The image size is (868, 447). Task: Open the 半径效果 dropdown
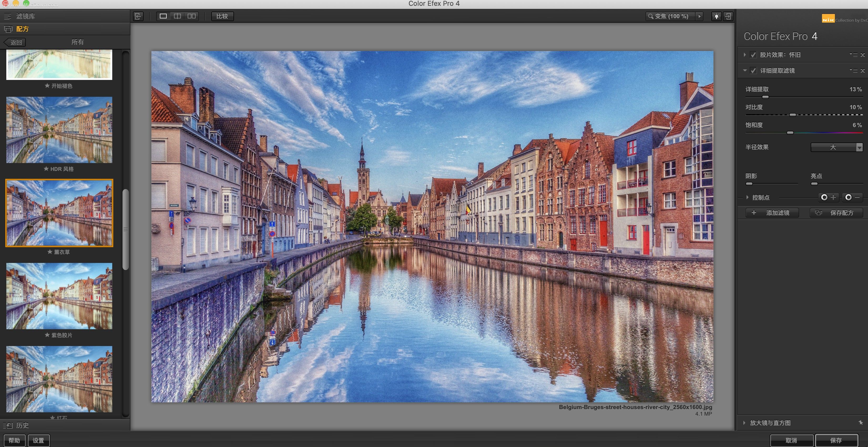[x=837, y=147]
